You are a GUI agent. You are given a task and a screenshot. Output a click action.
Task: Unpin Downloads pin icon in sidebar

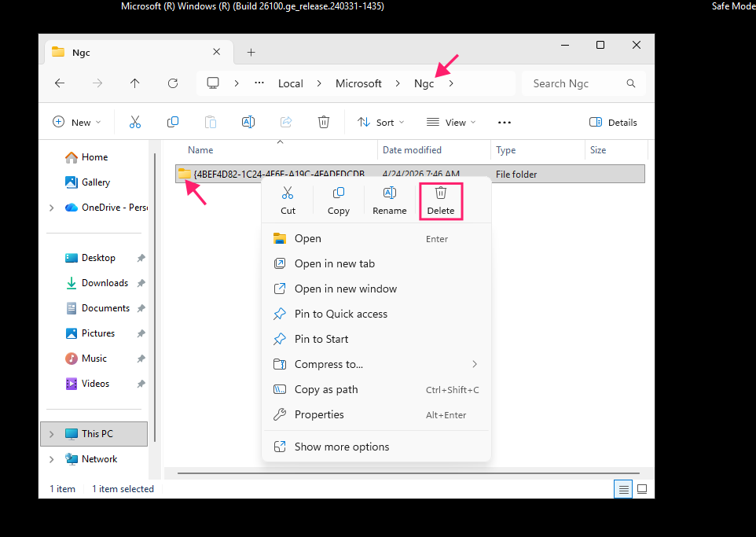[x=141, y=283]
